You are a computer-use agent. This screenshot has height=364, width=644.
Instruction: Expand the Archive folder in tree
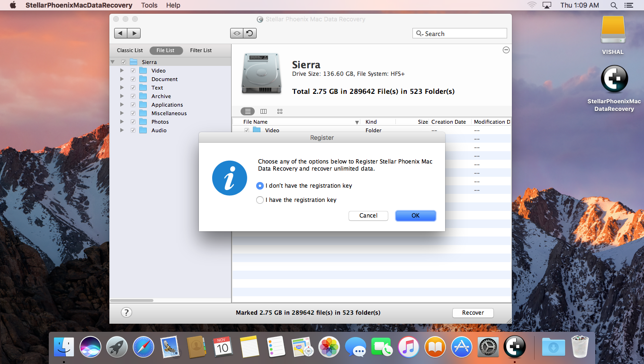coord(122,96)
